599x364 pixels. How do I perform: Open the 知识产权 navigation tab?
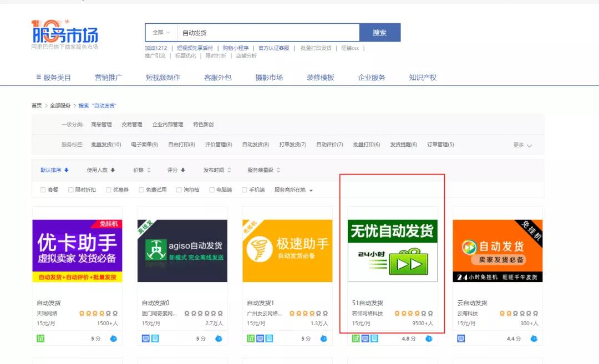click(x=423, y=78)
